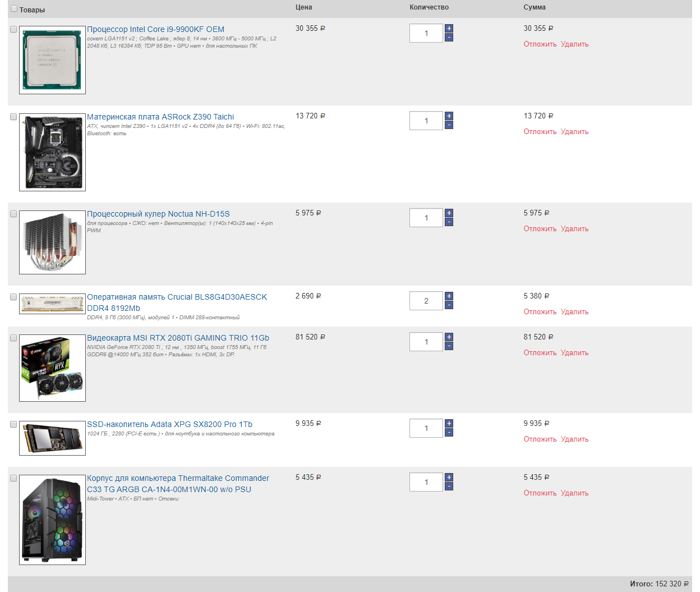Increase quantity of Intel Core i9-9900KF processor
The image size is (700, 592).
[x=449, y=29]
